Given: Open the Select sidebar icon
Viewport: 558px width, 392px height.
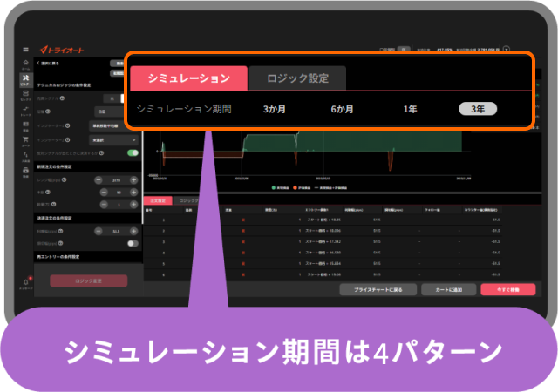Looking at the screenshot, I should coord(25,95).
